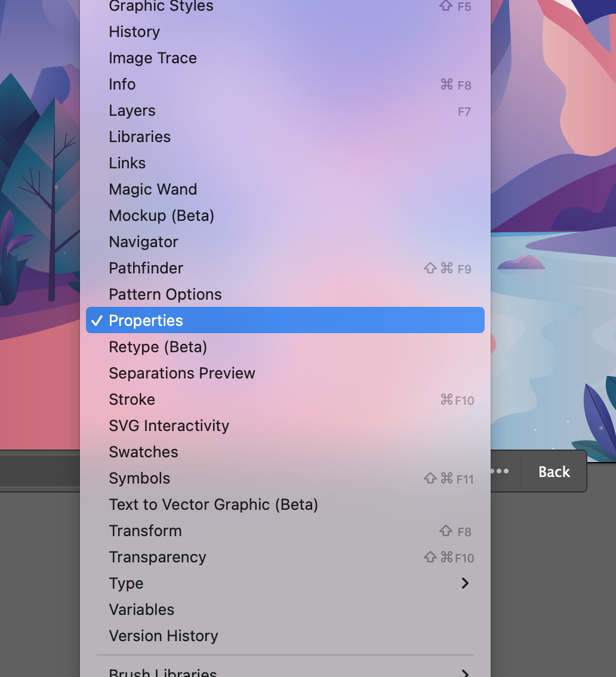Show the Navigator panel

(x=143, y=242)
